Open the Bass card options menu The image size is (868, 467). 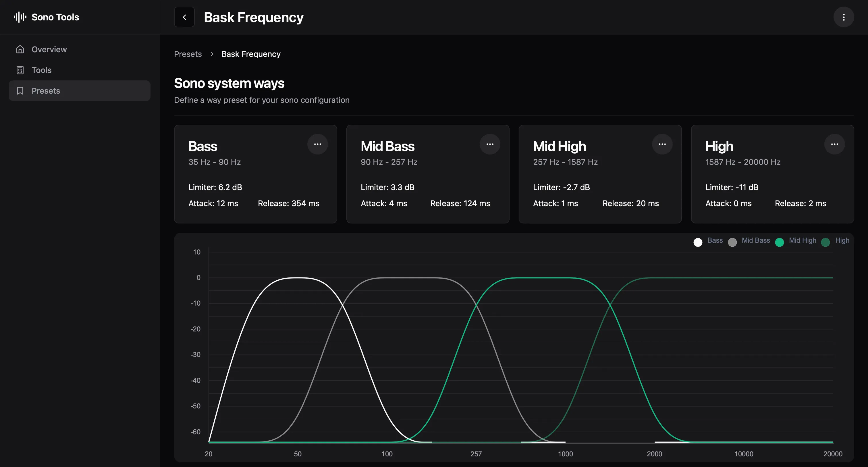point(317,144)
